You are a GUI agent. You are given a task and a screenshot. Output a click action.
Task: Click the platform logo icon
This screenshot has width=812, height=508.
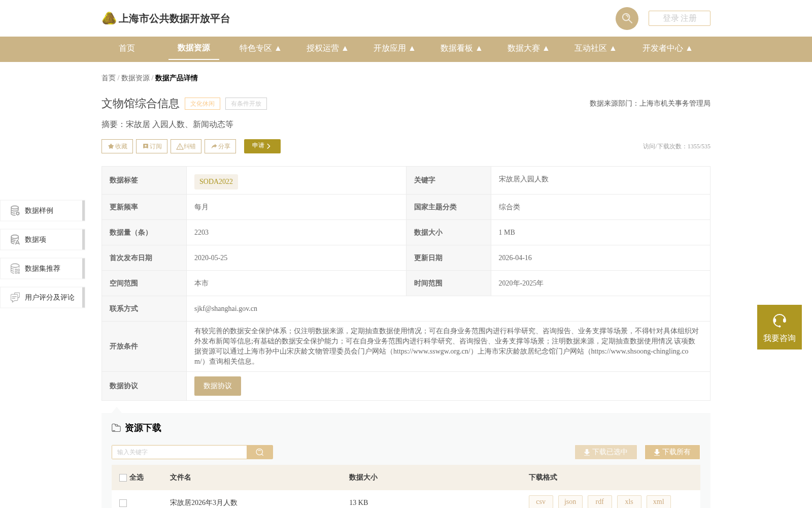pyautogui.click(x=109, y=18)
